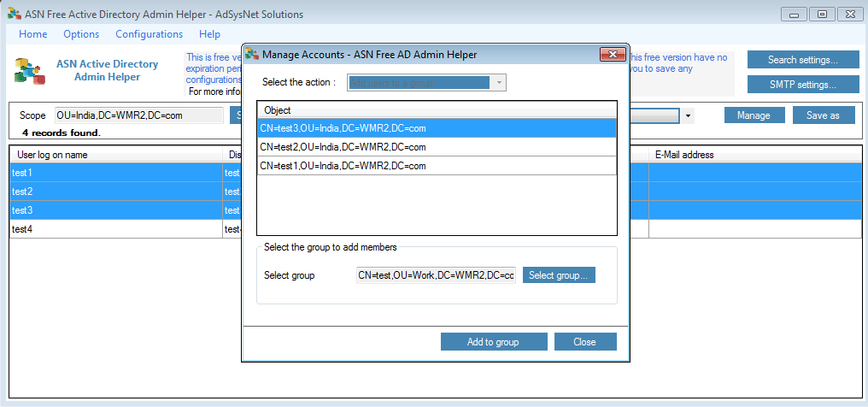
Task: Click the E-Mail address column header
Action: click(755, 155)
